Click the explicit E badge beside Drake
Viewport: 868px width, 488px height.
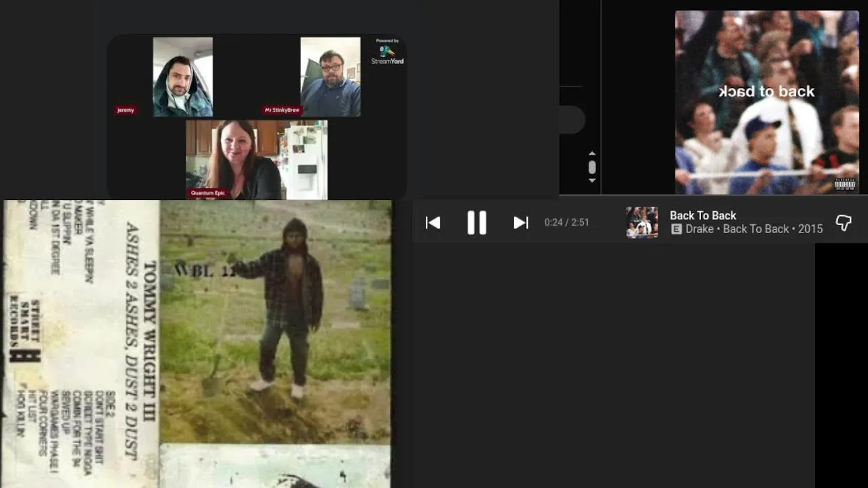(676, 229)
